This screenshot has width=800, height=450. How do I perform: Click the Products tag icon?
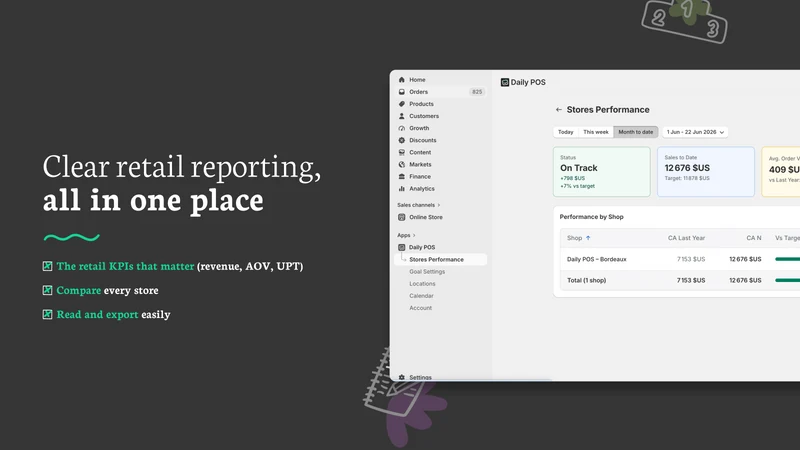click(x=402, y=104)
